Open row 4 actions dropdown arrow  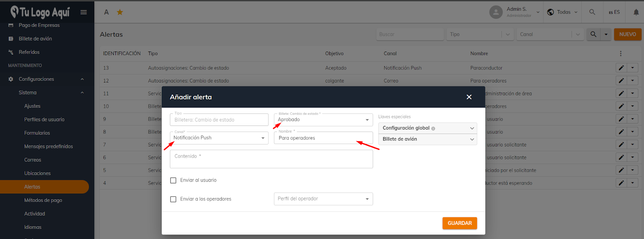pos(633,183)
